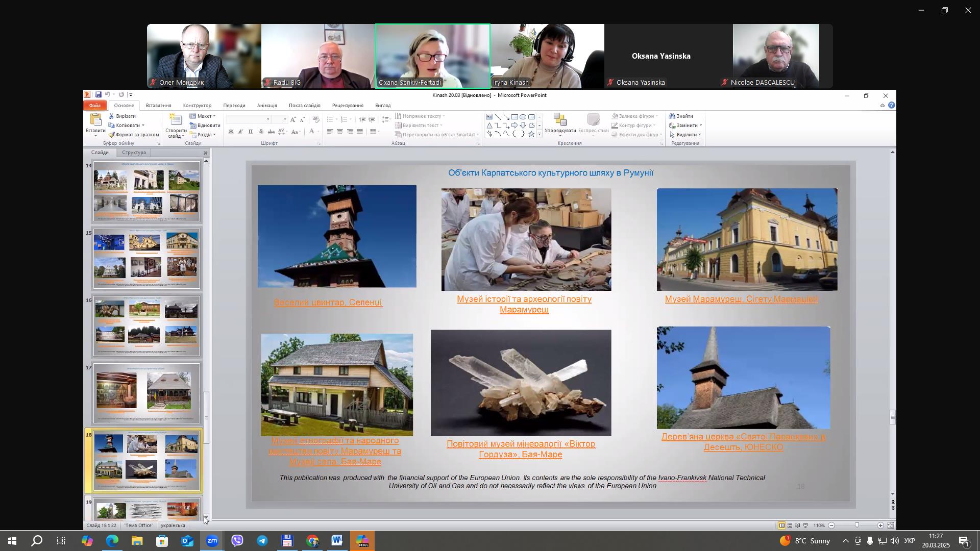This screenshot has width=980, height=551.
Task: Open the Arrange (Упорядкувати) shapes tool
Action: tap(560, 121)
